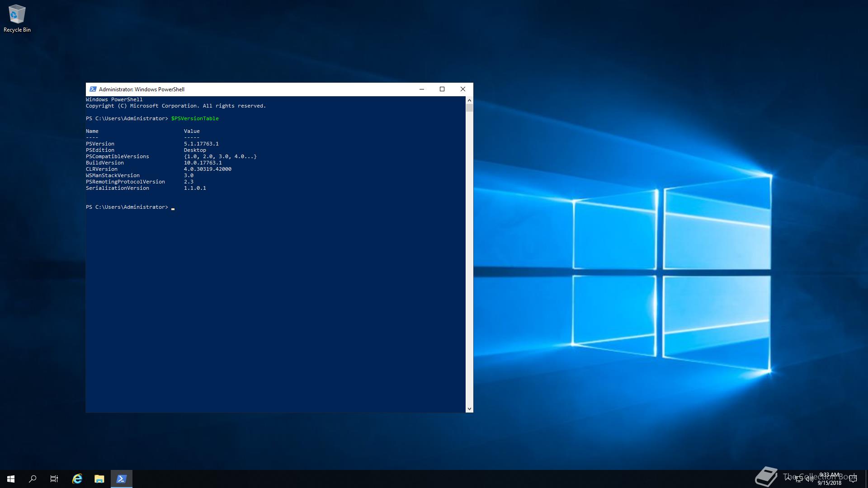
Task: Click the PSVersion value 5.1.17763.1
Action: pyautogui.click(x=201, y=144)
